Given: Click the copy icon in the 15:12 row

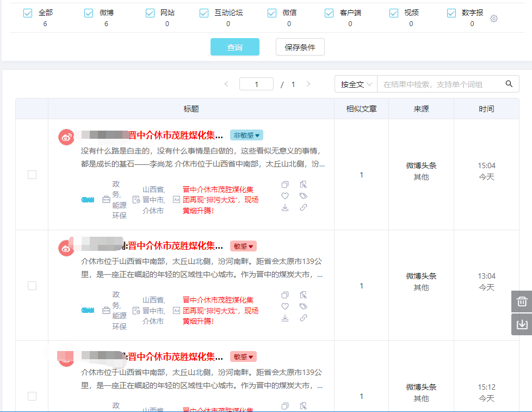Looking at the screenshot, I should tap(285, 405).
